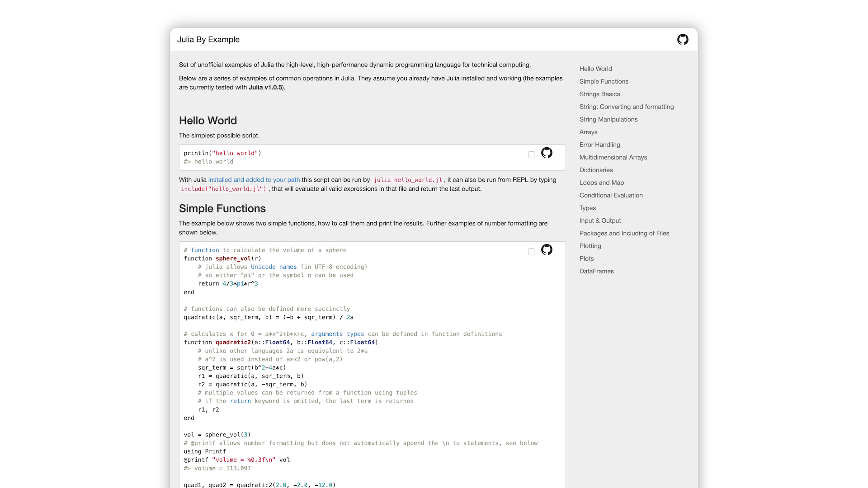Go to Conditional Evaluation section

point(611,195)
